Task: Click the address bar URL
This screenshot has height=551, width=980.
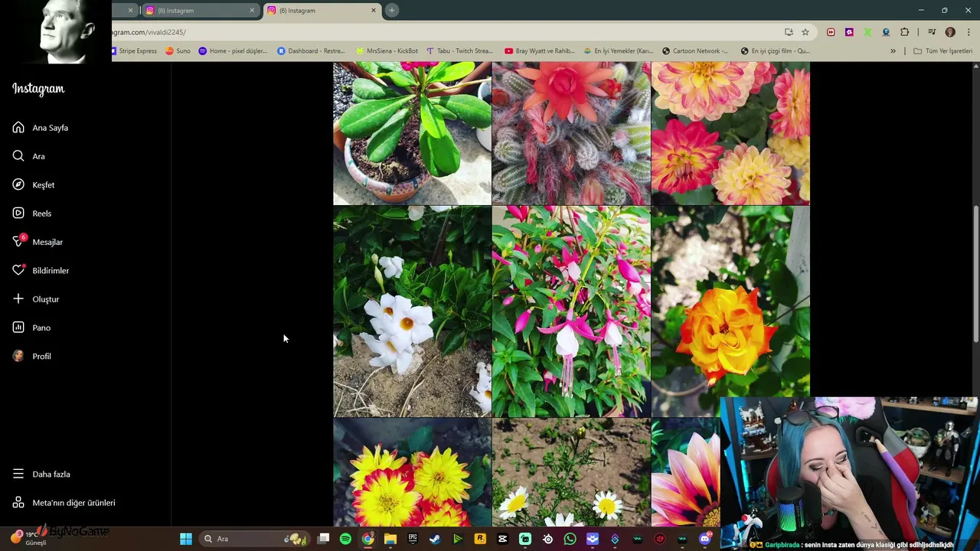Action: (x=149, y=32)
